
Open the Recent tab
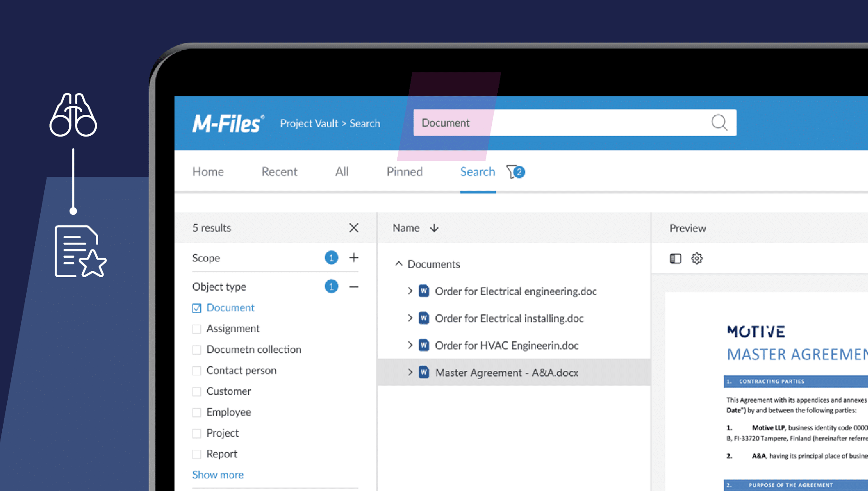(x=279, y=172)
